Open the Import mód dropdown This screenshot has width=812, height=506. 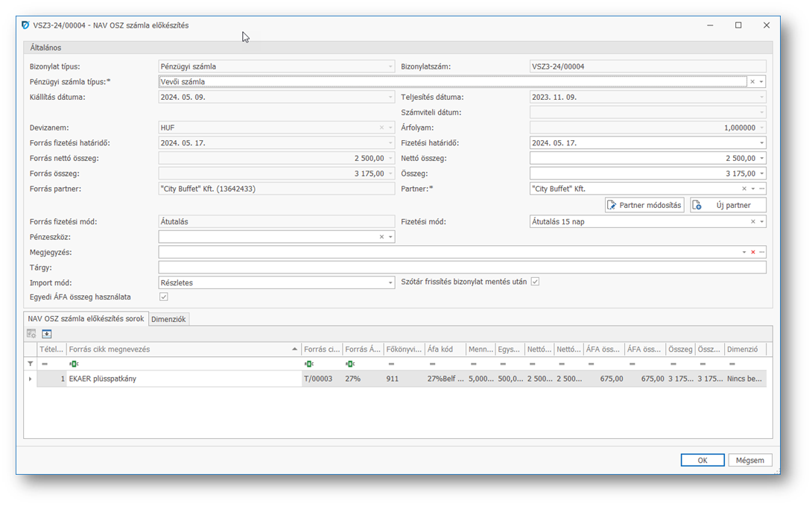click(x=390, y=283)
